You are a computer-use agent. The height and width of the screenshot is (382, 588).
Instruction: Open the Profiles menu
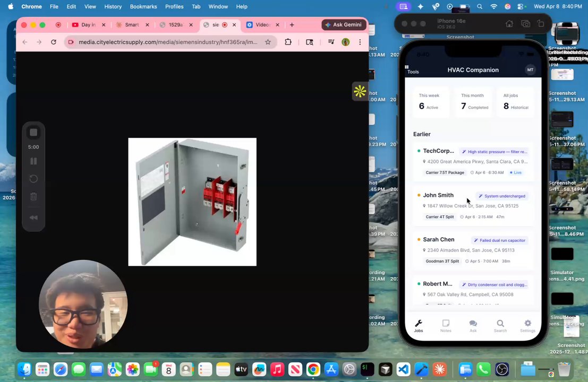tap(174, 6)
